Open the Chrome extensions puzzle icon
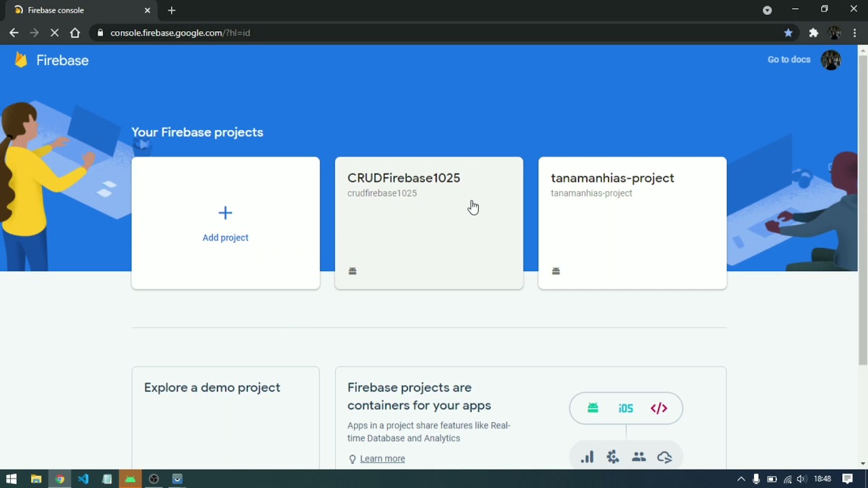The width and height of the screenshot is (868, 488). pos(813,33)
